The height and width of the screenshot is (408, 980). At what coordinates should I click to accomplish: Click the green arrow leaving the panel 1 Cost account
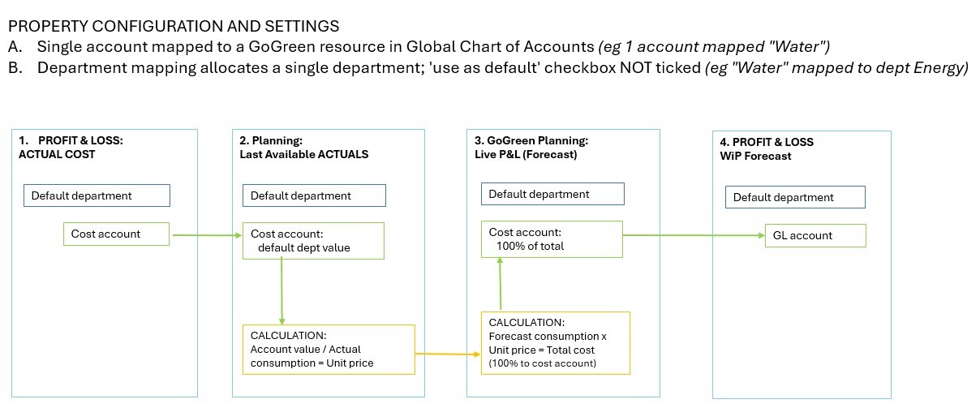[206, 236]
